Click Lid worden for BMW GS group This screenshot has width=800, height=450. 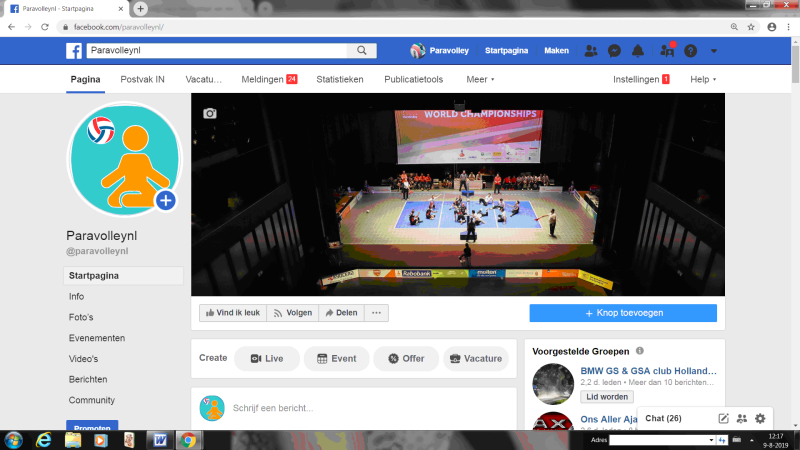pos(607,397)
